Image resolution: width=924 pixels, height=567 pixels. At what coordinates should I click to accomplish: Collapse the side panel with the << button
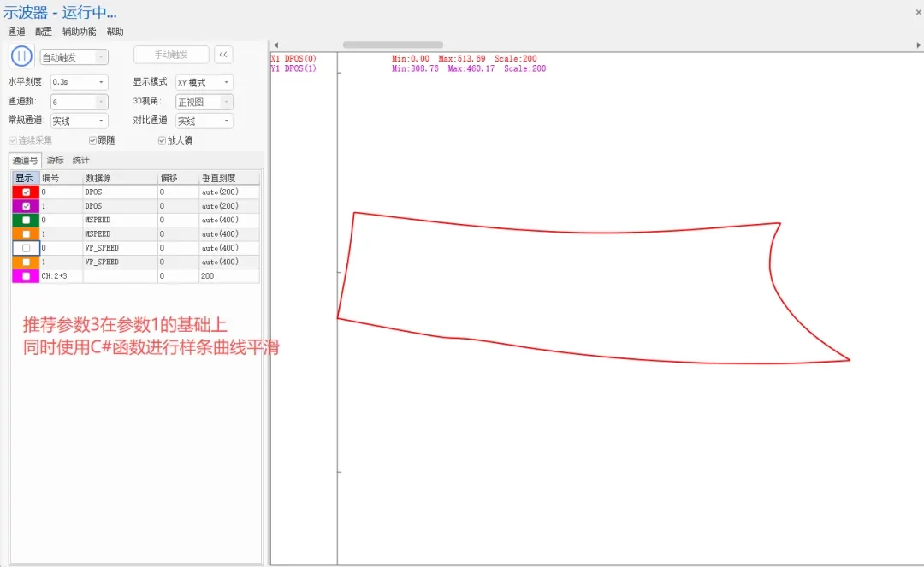pyautogui.click(x=223, y=55)
